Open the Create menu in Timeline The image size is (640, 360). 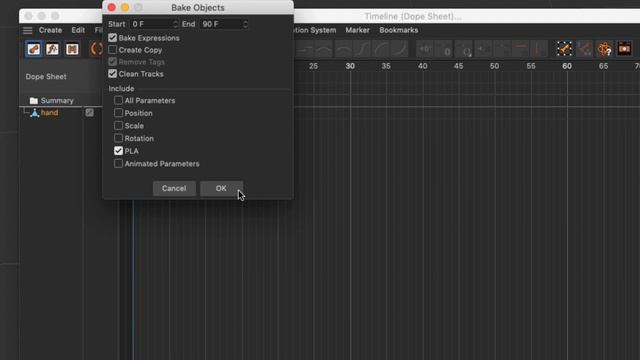pos(50,30)
